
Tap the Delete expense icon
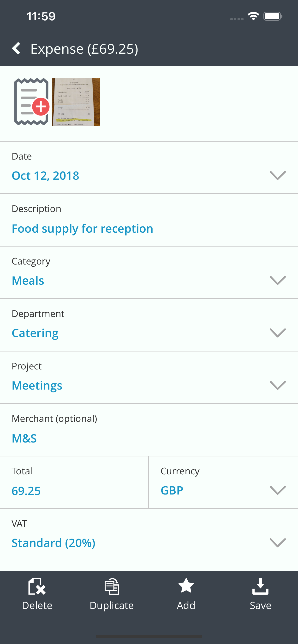(x=37, y=586)
